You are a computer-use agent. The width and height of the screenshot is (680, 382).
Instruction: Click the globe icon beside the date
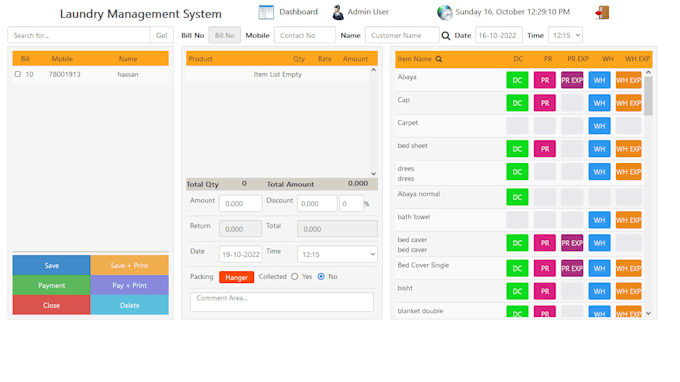(445, 12)
